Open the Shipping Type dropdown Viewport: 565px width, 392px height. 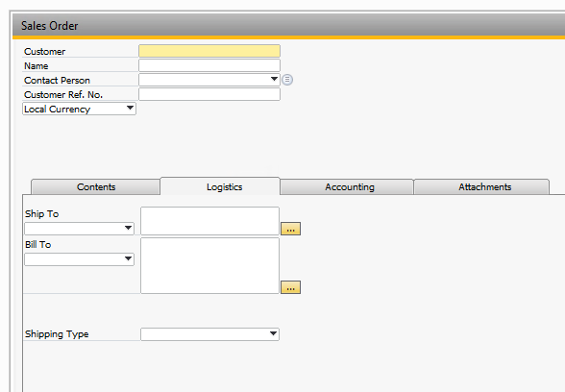point(209,334)
